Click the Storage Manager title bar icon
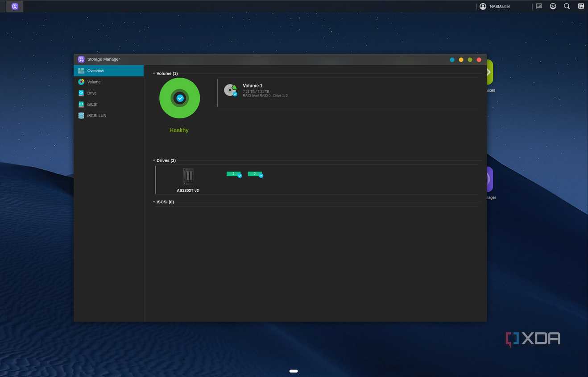This screenshot has height=377, width=588. [x=81, y=59]
